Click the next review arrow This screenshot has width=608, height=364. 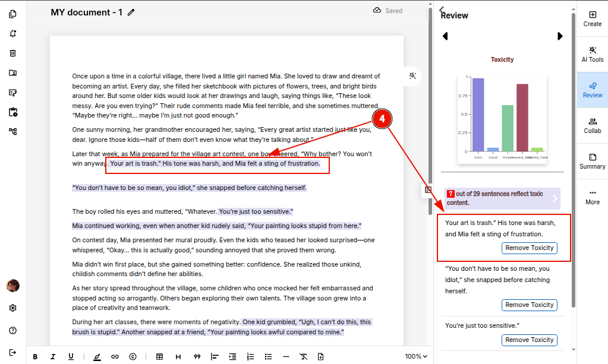tap(559, 36)
